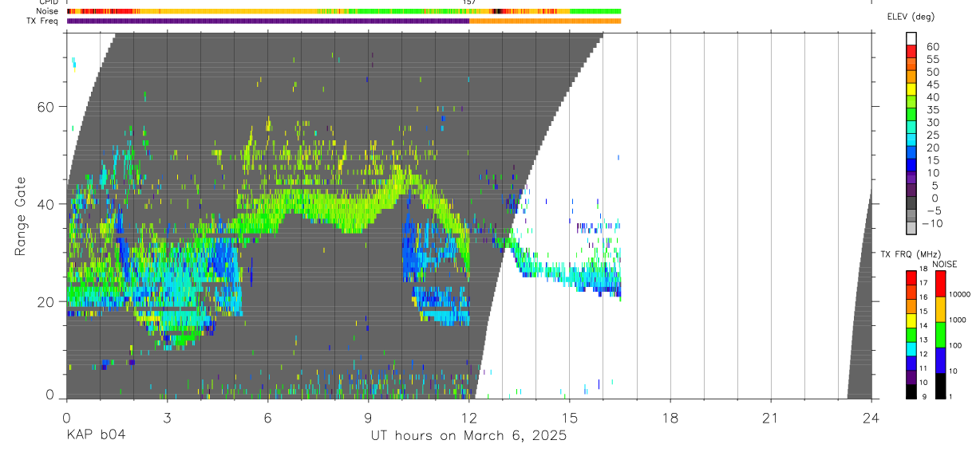Click the '6' tick on UT hours axis
Viewport: 980px width, 452px height.
tap(267, 418)
